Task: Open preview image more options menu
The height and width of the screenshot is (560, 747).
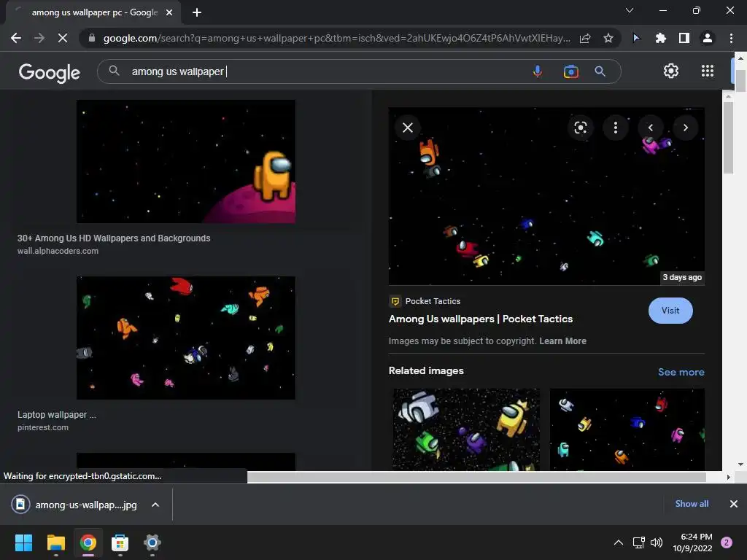Action: click(x=616, y=128)
